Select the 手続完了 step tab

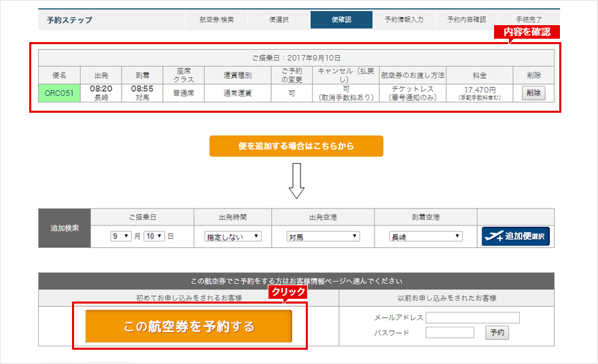(x=529, y=20)
